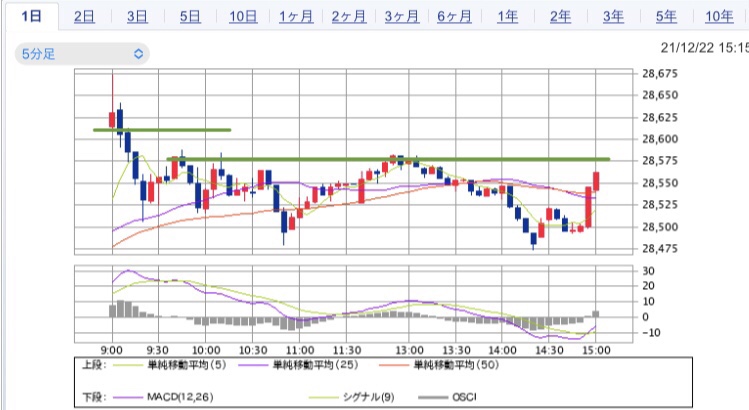
Task: Click the 28,525 price axis label
Action: pos(660,205)
